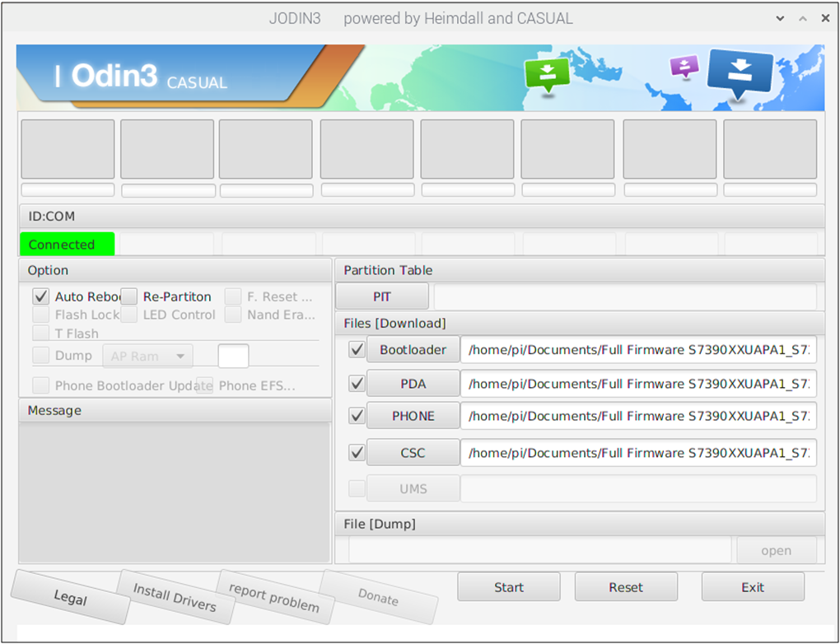Click the purple download icon in banner

pos(684,66)
